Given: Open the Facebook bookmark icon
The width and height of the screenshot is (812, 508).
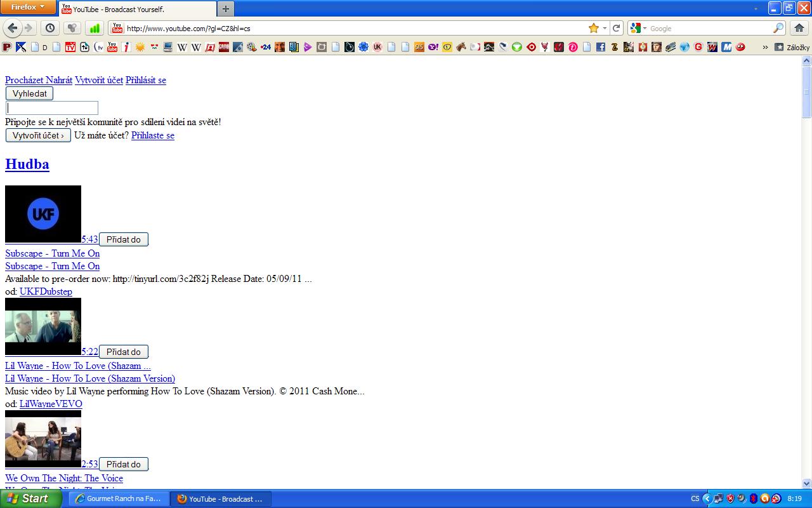Looking at the screenshot, I should (x=600, y=46).
